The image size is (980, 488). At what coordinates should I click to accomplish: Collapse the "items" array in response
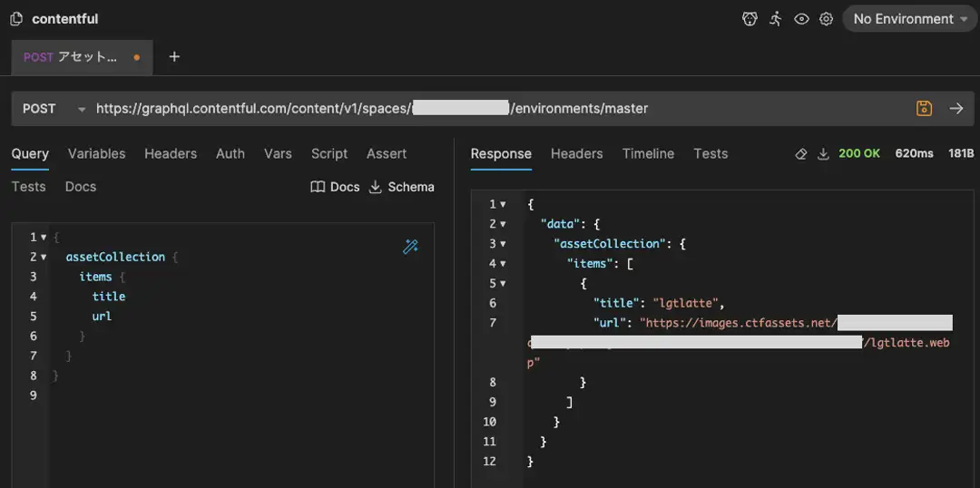pos(503,264)
